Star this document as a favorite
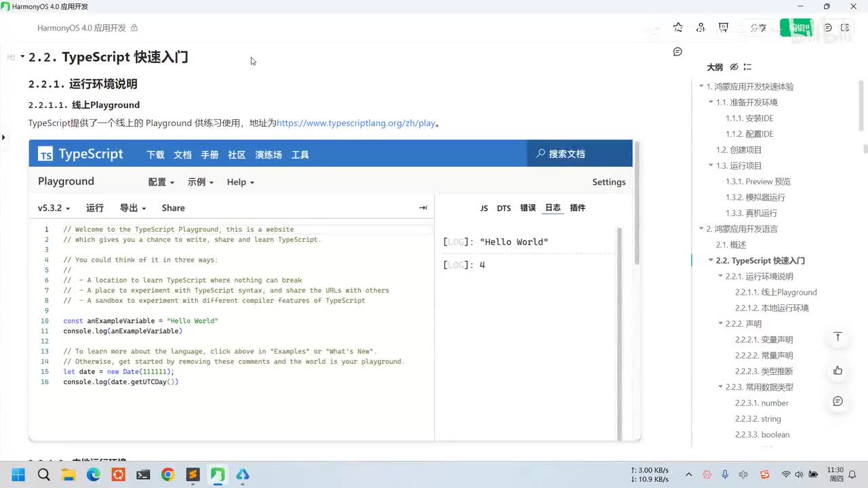 (x=678, y=28)
